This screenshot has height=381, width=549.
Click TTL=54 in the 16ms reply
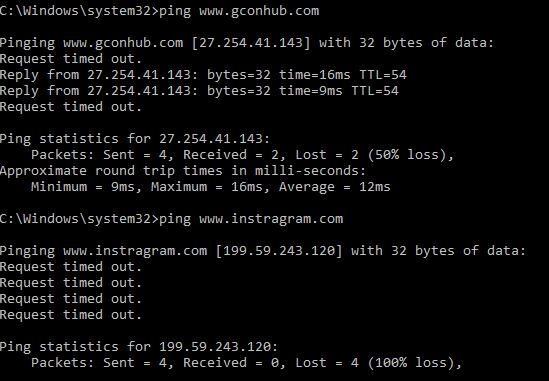[x=383, y=75]
